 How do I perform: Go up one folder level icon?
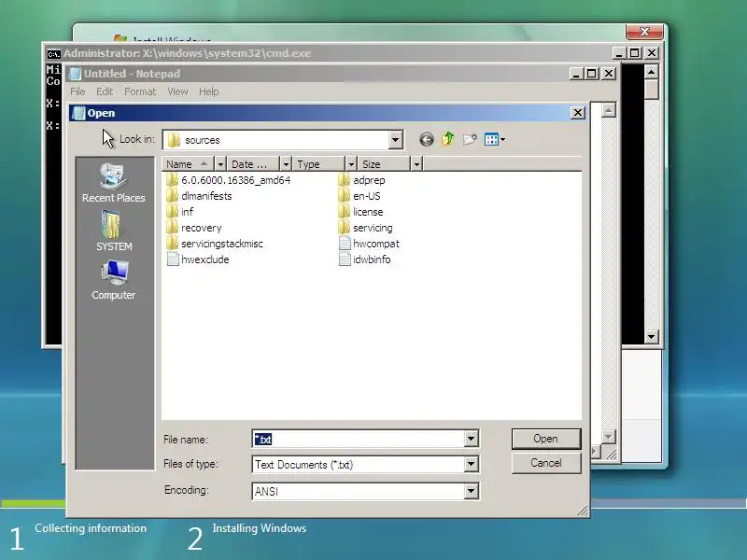coord(447,139)
